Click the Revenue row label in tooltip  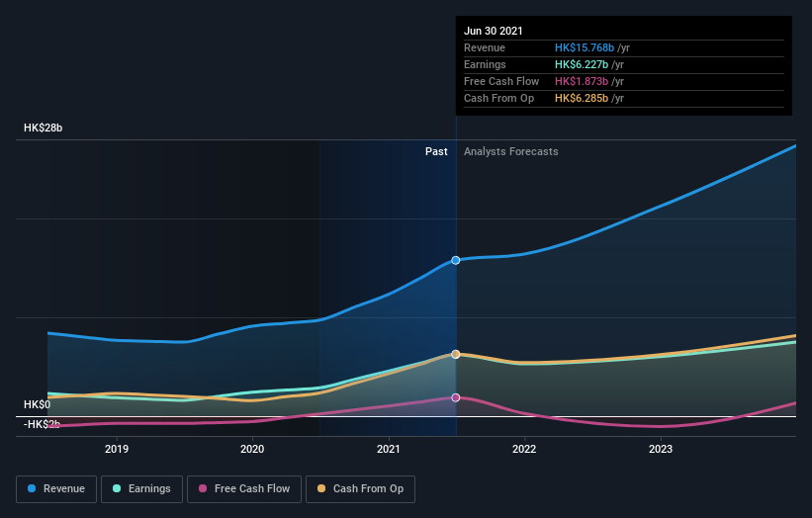pyautogui.click(x=485, y=47)
